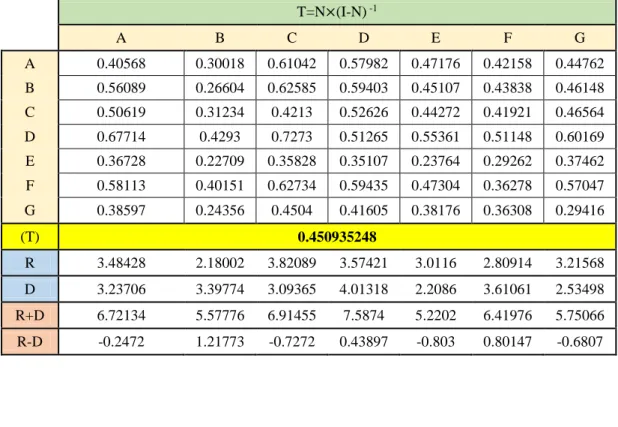
Task: Select cell value 0.38597
Action: pos(121,211)
